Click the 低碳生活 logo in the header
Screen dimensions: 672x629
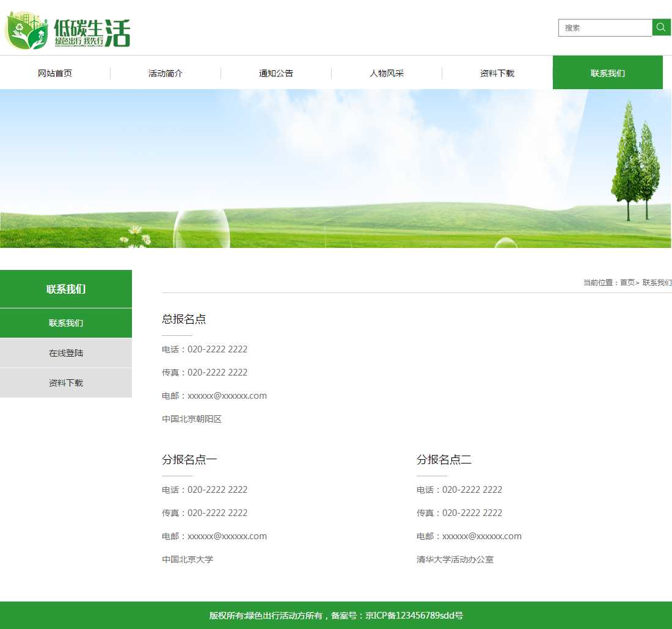point(68,31)
